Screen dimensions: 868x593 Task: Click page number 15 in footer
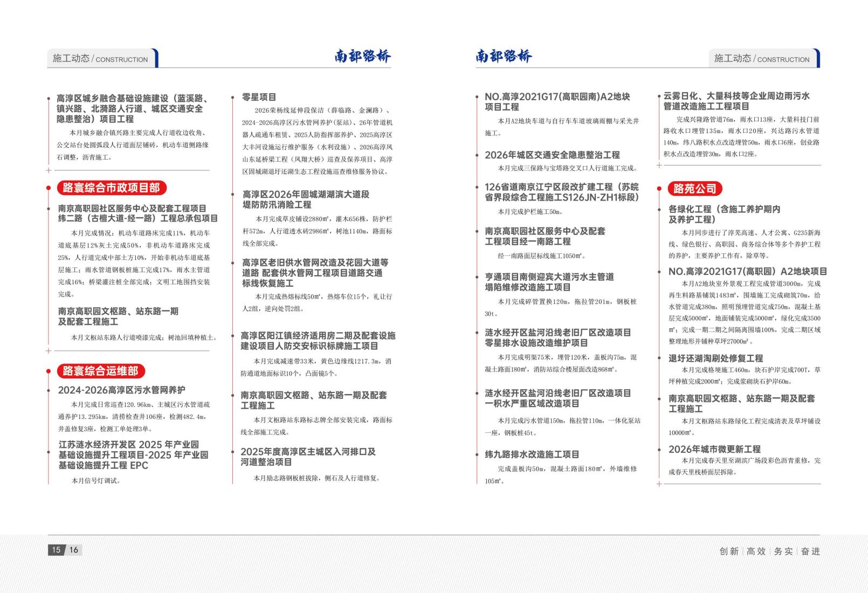pyautogui.click(x=56, y=550)
